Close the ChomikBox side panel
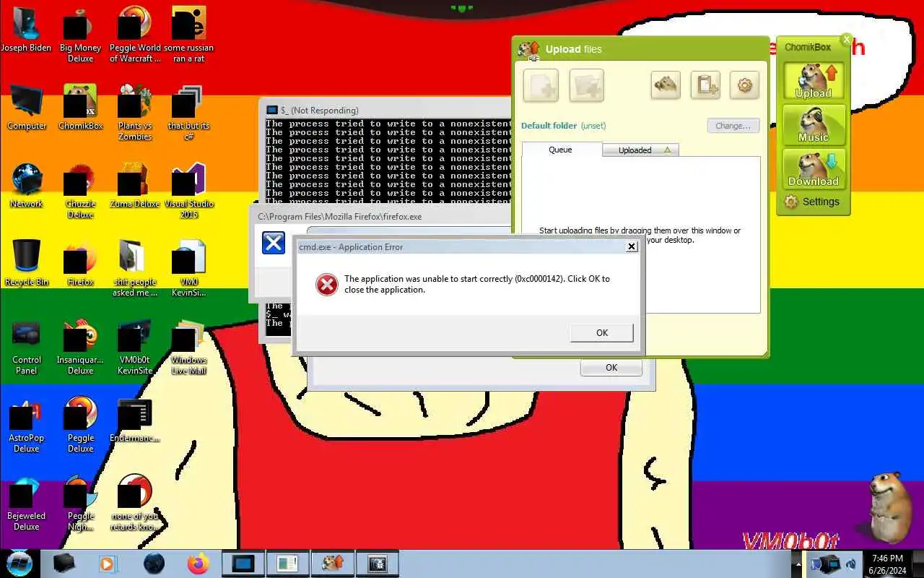The width and height of the screenshot is (924, 578). tap(847, 40)
